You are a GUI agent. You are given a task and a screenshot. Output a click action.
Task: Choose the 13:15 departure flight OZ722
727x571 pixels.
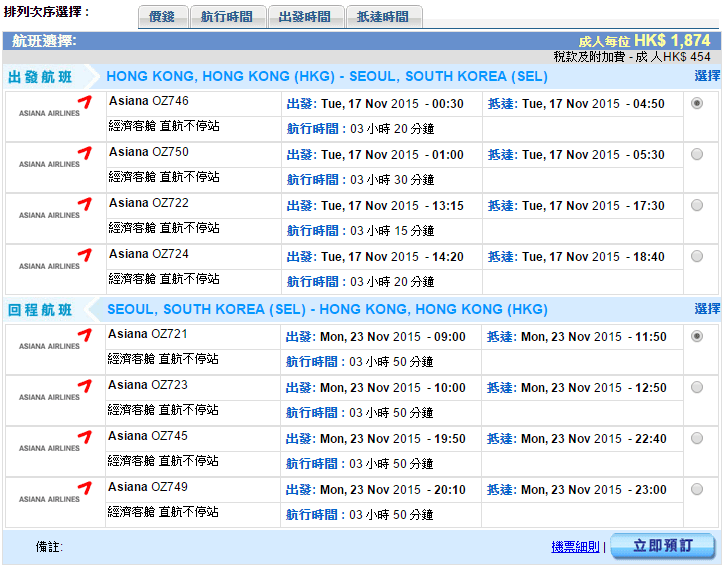click(696, 205)
